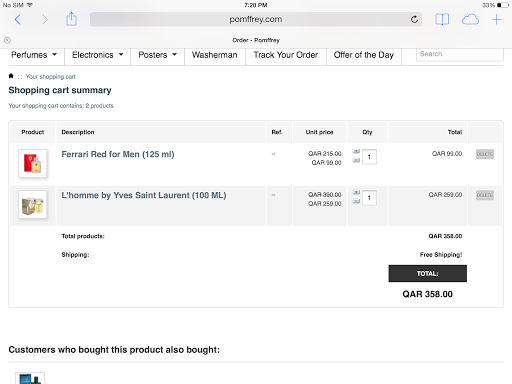Open Ferrari Red for Men product link
The image size is (512, 384).
click(118, 154)
